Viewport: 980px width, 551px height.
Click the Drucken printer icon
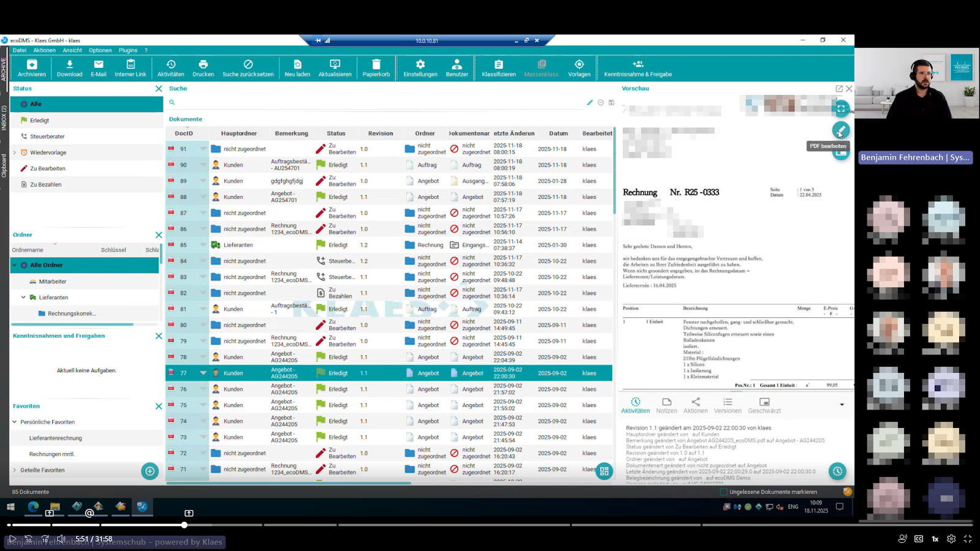click(x=203, y=65)
